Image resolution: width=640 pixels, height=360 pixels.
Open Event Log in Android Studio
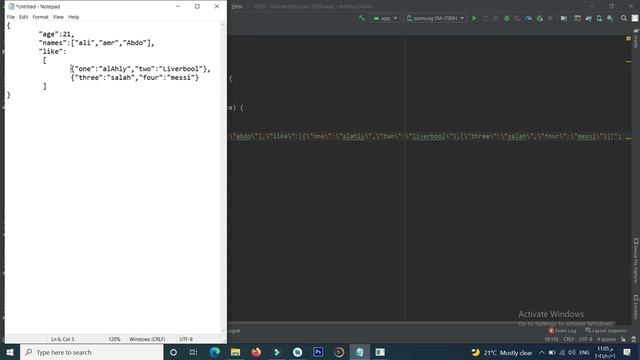[x=562, y=331]
